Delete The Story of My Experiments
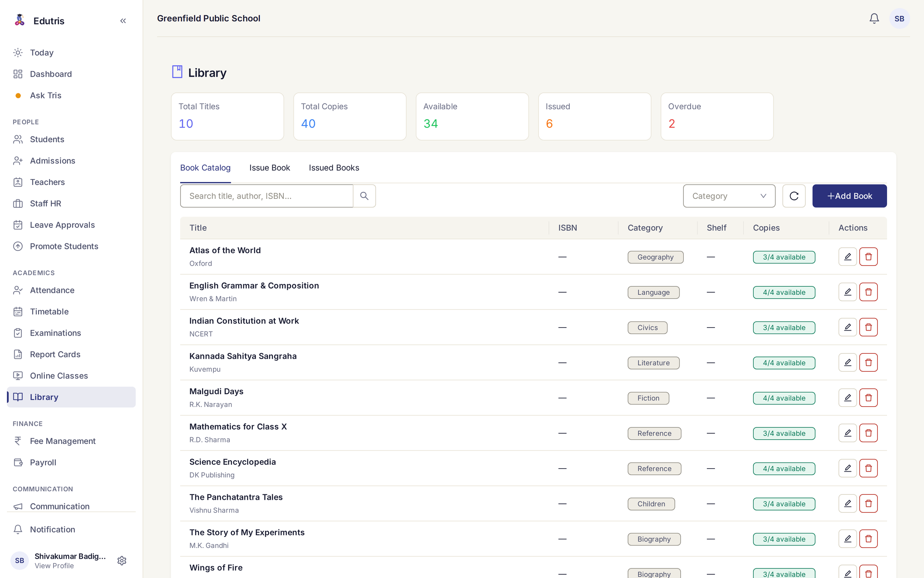 [x=868, y=539]
